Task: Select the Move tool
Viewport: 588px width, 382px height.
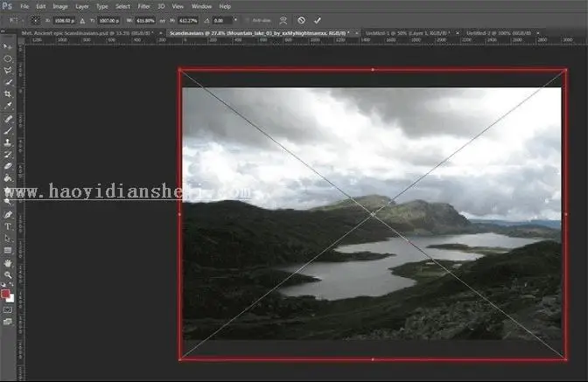Action: [x=8, y=46]
